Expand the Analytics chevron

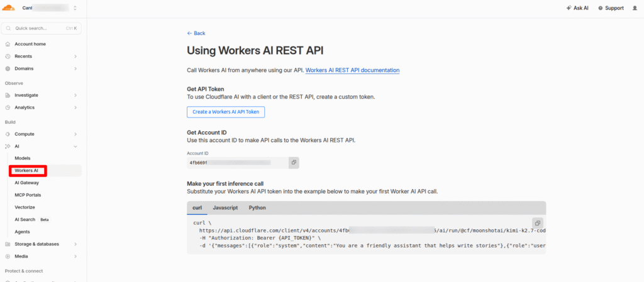point(75,107)
